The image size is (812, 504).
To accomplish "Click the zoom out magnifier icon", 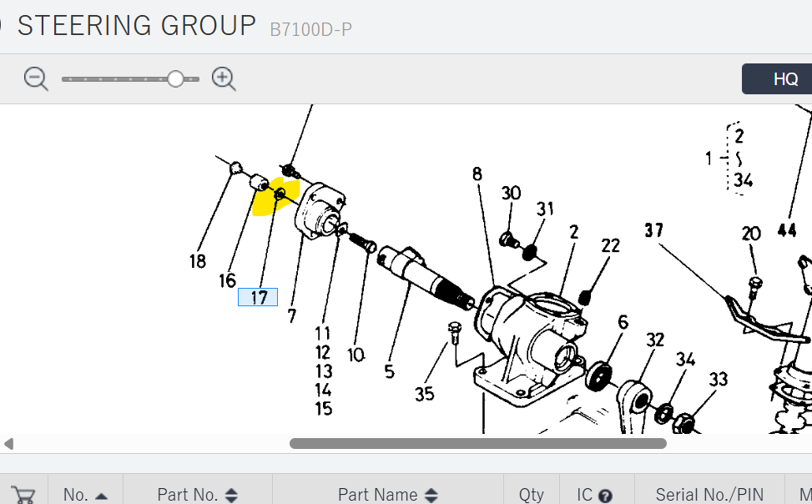I will point(36,79).
